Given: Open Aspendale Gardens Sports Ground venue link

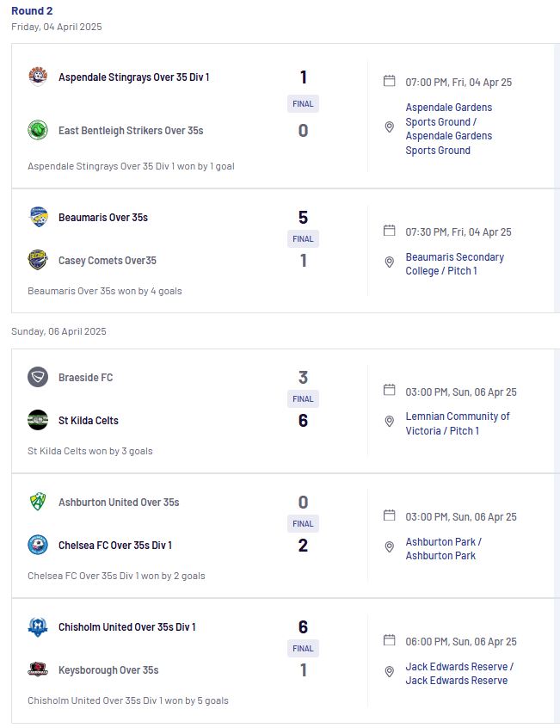Looking at the screenshot, I should tap(449, 128).
